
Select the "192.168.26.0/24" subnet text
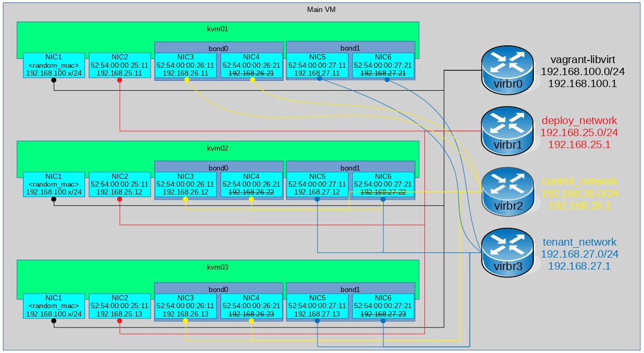tap(579, 193)
